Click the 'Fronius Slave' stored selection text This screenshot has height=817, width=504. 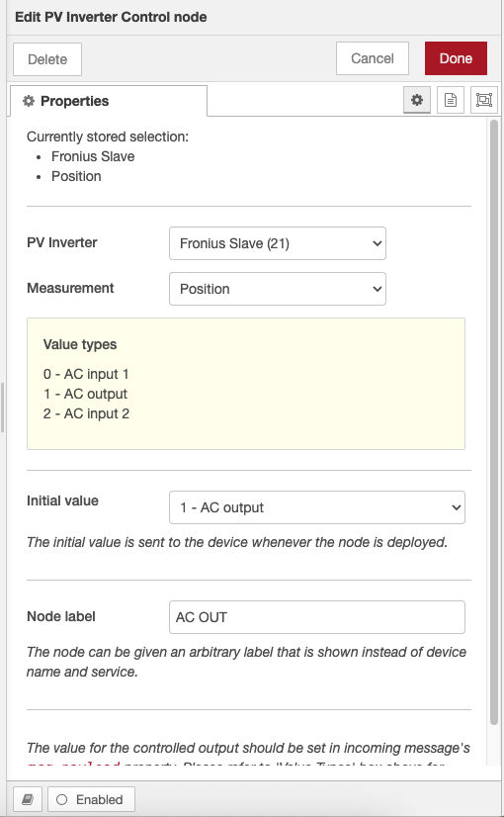click(x=93, y=156)
